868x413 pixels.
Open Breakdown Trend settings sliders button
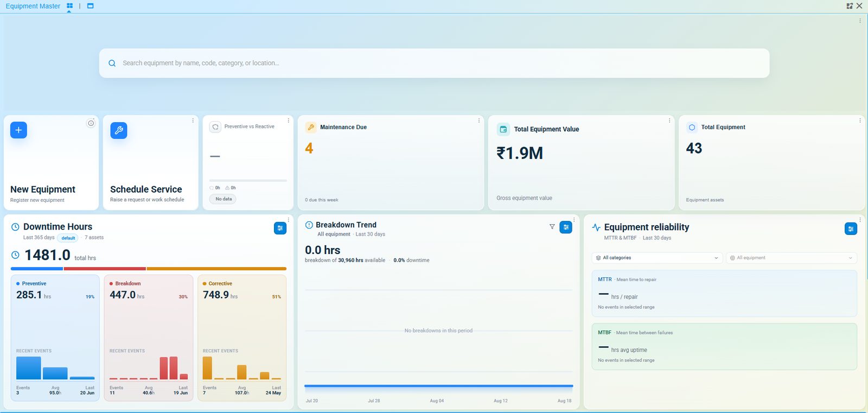pyautogui.click(x=566, y=227)
